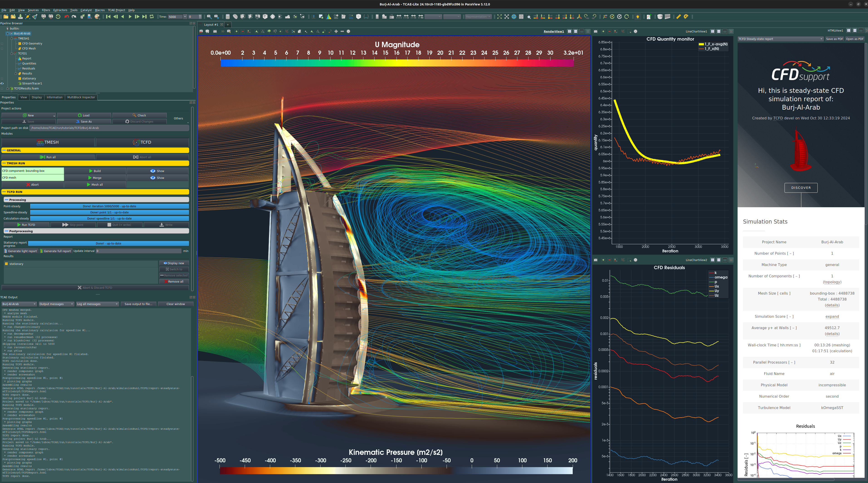Click the Calculator filter icon
Viewport: 868px width, 483px height.
click(x=228, y=17)
